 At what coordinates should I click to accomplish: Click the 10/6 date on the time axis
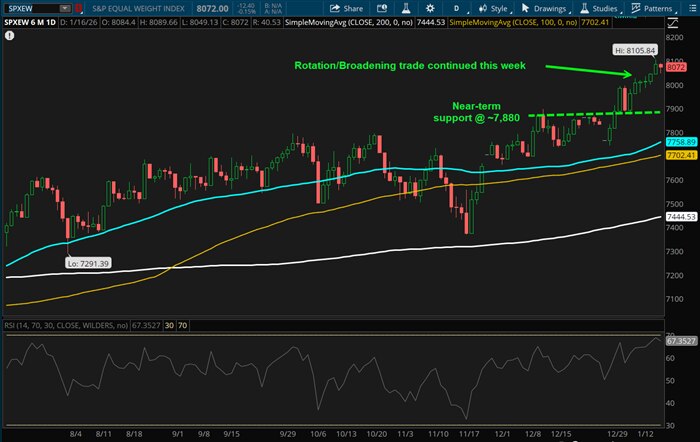[x=318, y=434]
